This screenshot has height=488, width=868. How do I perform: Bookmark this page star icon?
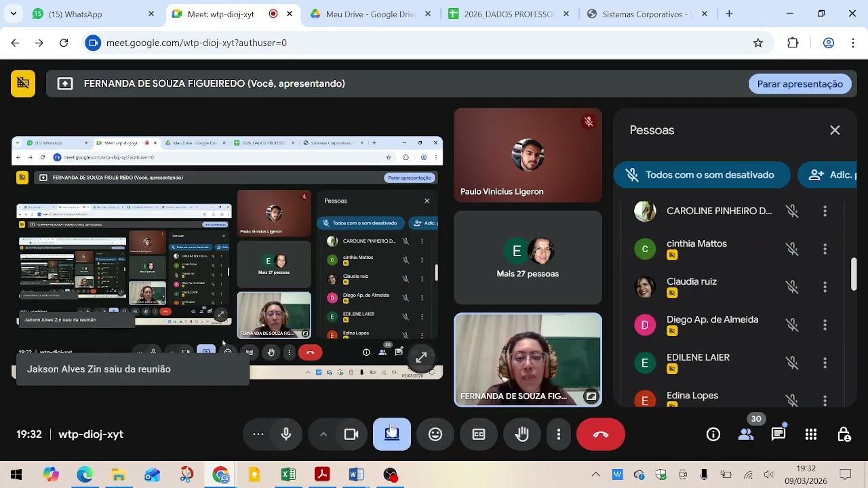tap(758, 43)
